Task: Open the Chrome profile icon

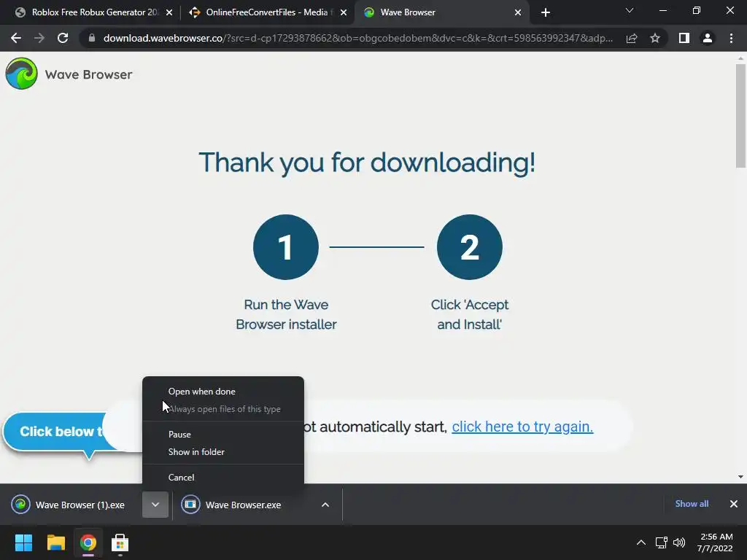Action: click(x=708, y=38)
